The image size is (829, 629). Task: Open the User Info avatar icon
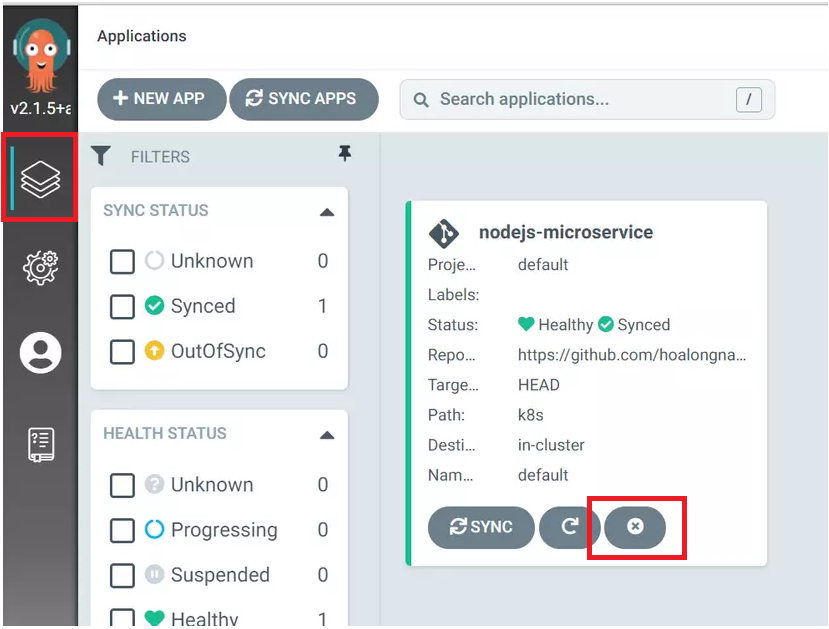tap(40, 353)
